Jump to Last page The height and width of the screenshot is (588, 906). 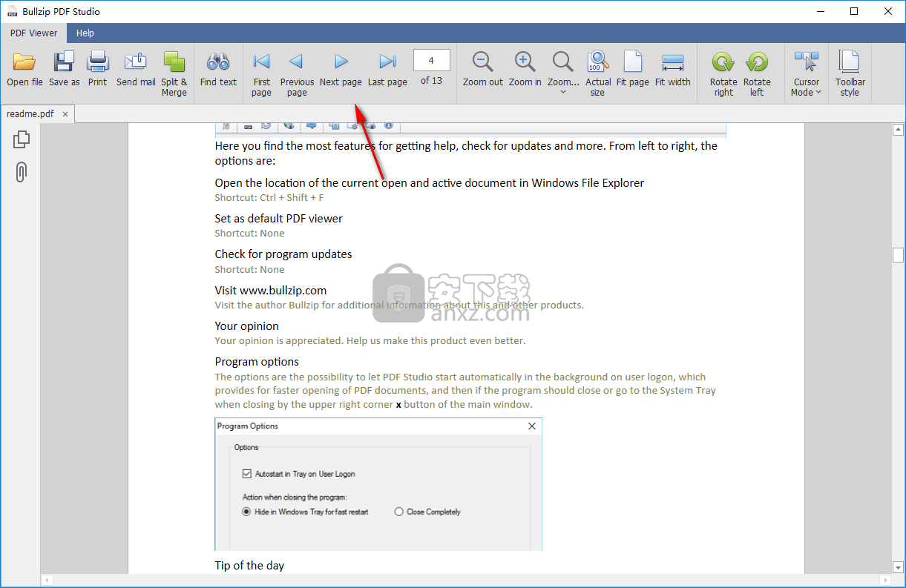point(387,62)
